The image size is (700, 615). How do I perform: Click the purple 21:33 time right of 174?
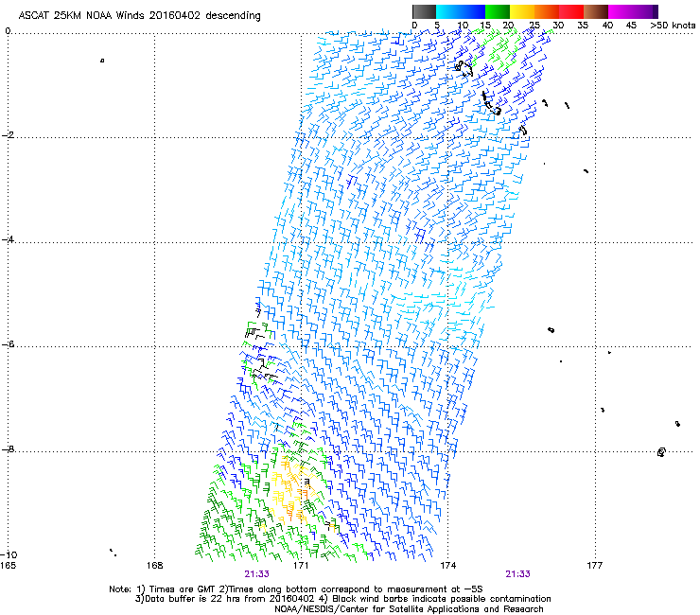[x=517, y=574]
